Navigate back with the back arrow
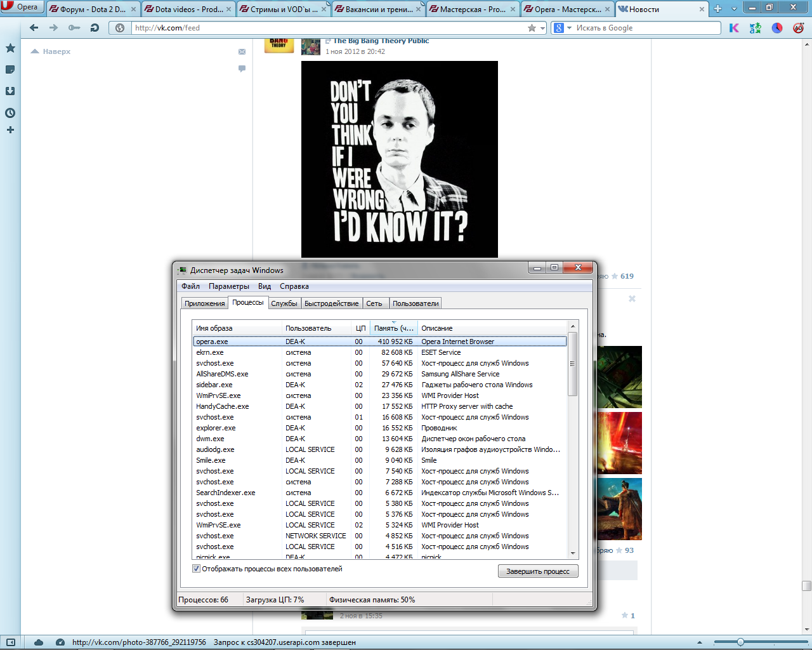Image resolution: width=812 pixels, height=650 pixels. 32,27
